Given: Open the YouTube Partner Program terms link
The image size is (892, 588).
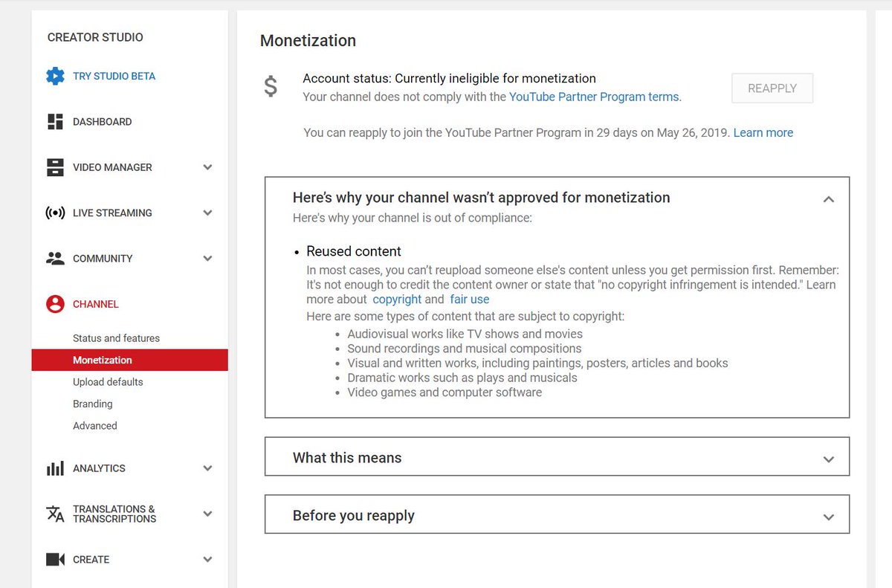Looking at the screenshot, I should (594, 97).
